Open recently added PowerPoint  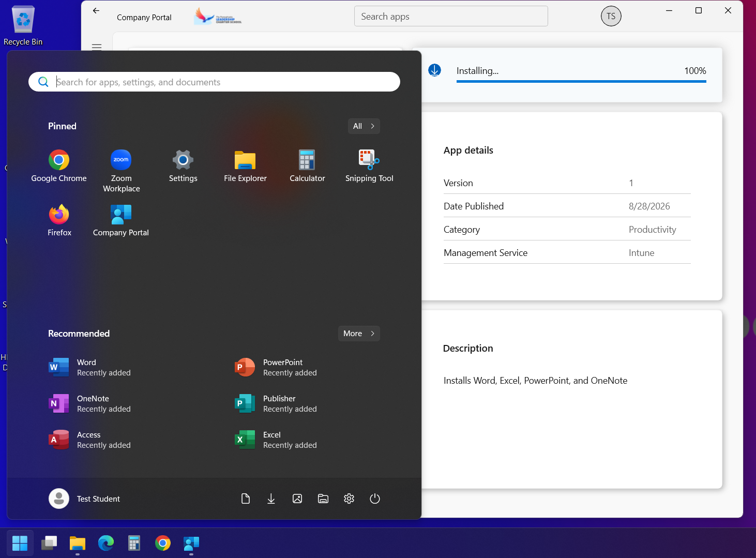276,367
